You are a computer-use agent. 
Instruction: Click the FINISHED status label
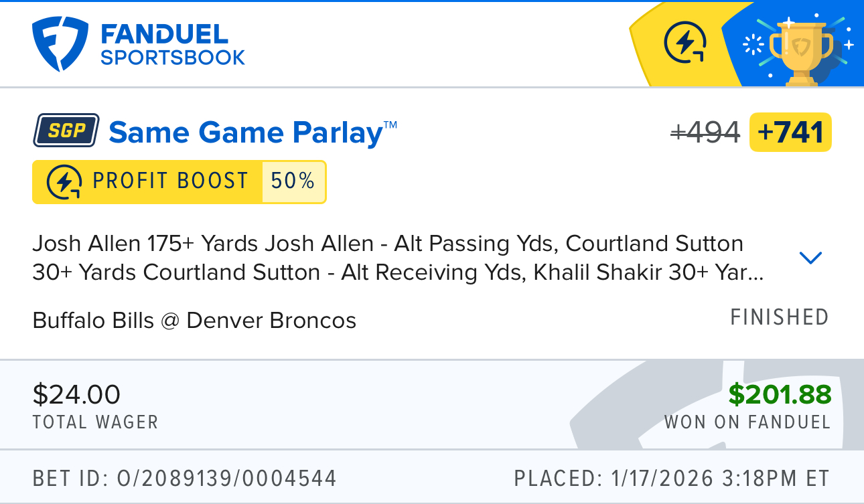pos(779,317)
